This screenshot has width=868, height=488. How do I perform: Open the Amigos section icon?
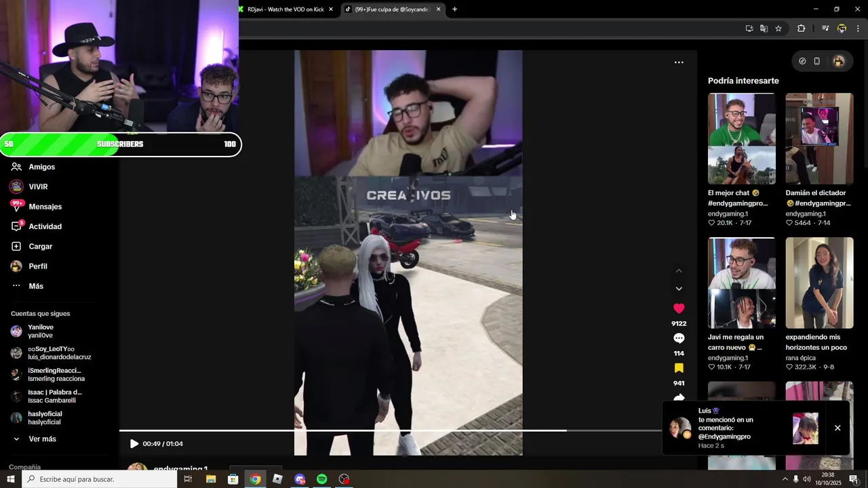(x=16, y=167)
